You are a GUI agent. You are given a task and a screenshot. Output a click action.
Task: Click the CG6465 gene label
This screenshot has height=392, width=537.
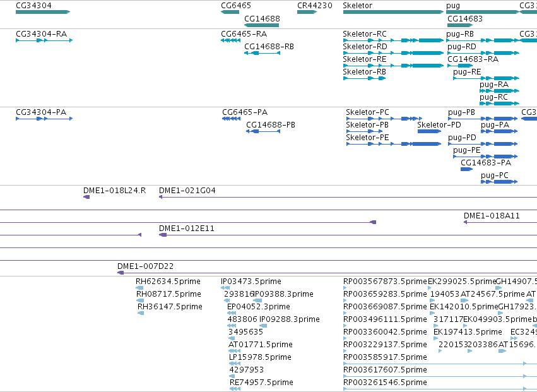tap(236, 6)
